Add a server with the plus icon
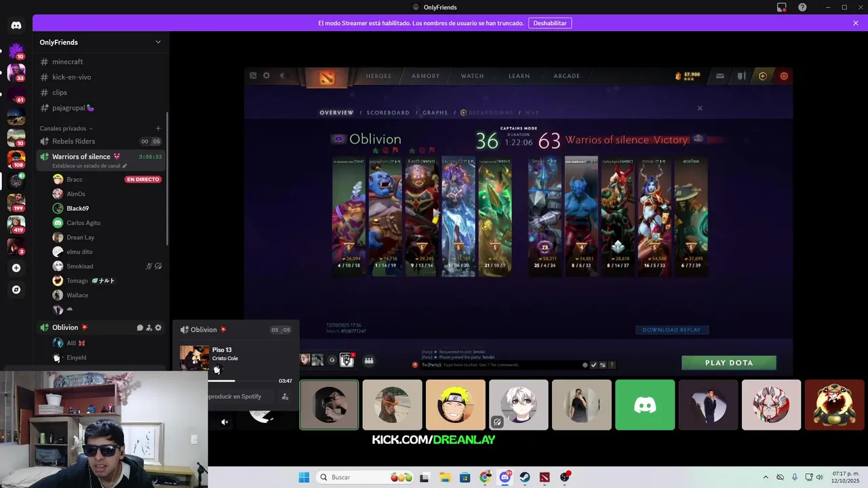 16,268
